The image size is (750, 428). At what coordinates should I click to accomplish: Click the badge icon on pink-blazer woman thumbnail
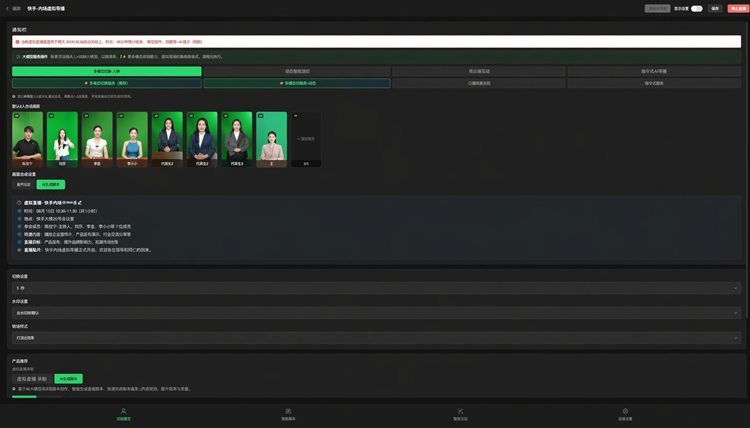pos(261,116)
